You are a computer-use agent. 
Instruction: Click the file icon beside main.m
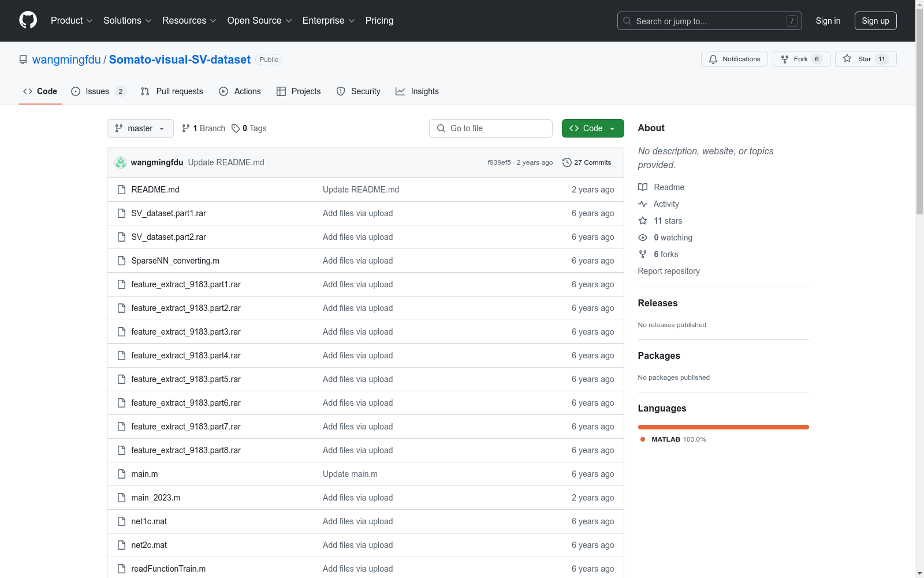pyautogui.click(x=121, y=474)
